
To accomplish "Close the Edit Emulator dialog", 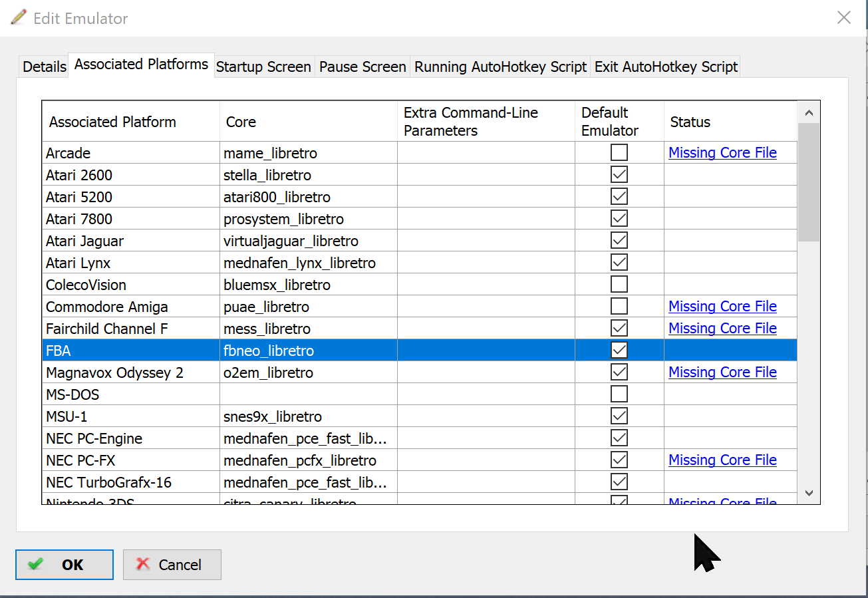I will point(843,18).
